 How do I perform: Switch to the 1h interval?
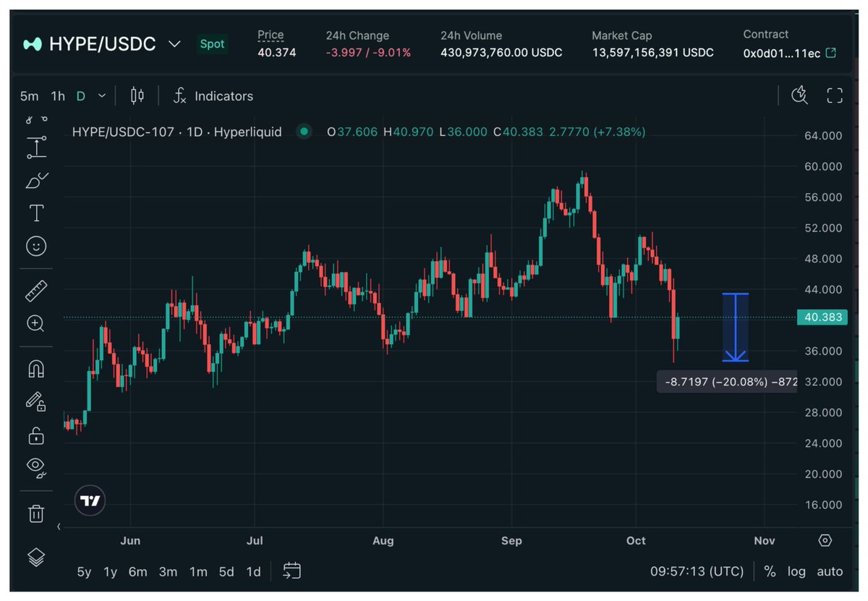58,95
